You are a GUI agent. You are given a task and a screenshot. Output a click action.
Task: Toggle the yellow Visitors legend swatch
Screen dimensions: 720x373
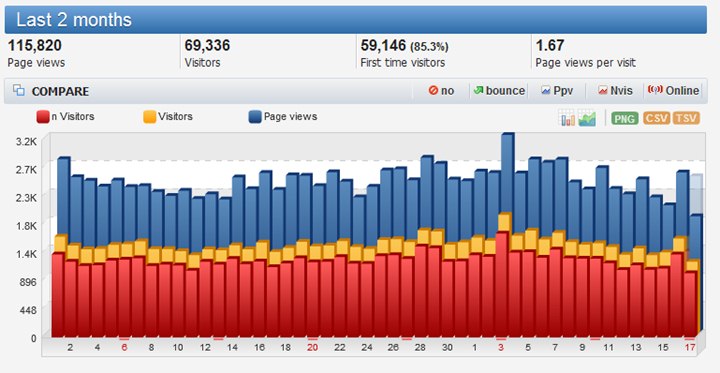coord(150,117)
